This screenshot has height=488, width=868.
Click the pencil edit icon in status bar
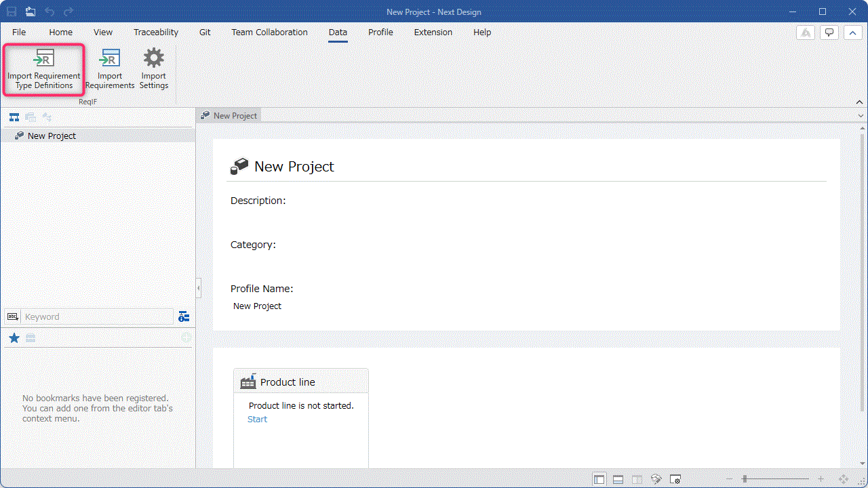[656, 479]
